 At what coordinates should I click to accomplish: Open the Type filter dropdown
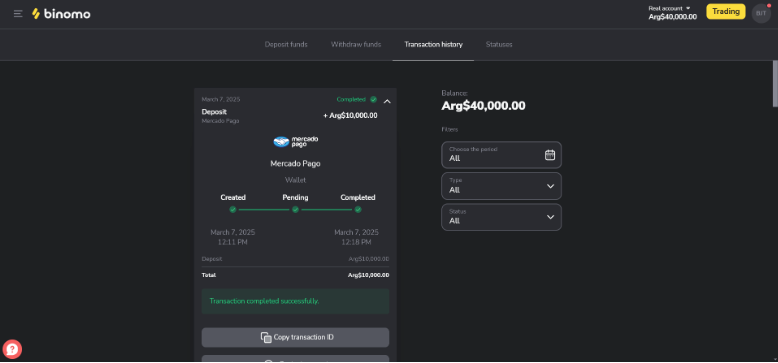502,186
